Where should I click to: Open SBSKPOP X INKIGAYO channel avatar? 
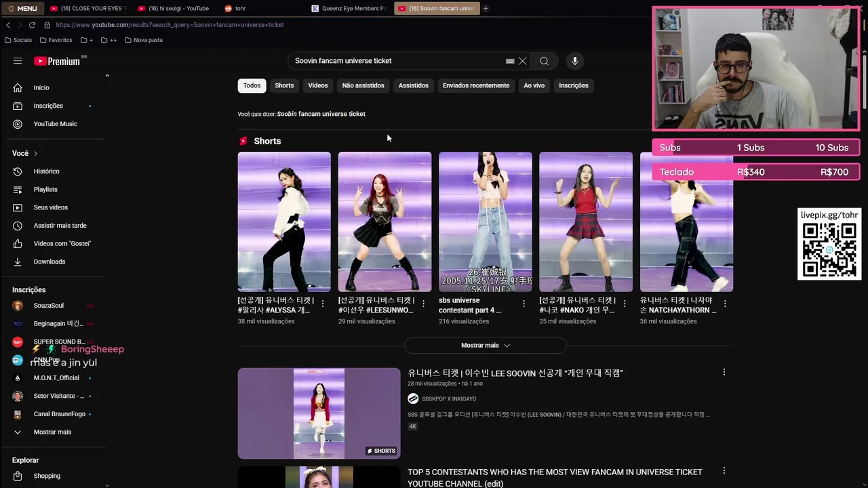[413, 399]
